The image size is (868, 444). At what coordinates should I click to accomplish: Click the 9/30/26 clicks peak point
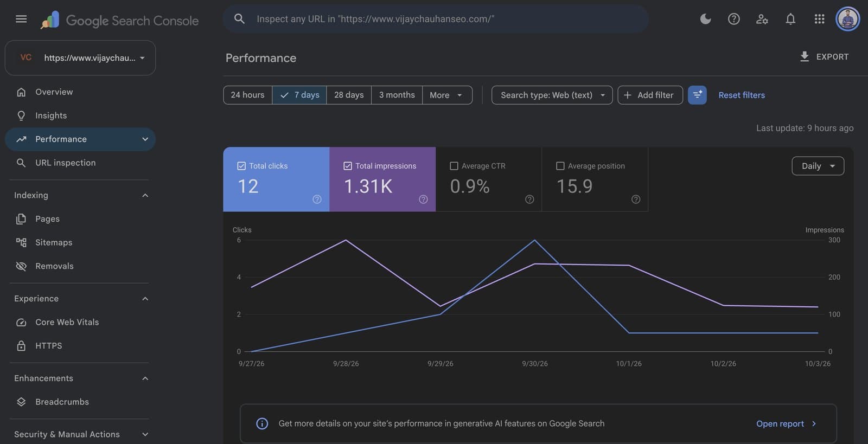click(x=534, y=240)
